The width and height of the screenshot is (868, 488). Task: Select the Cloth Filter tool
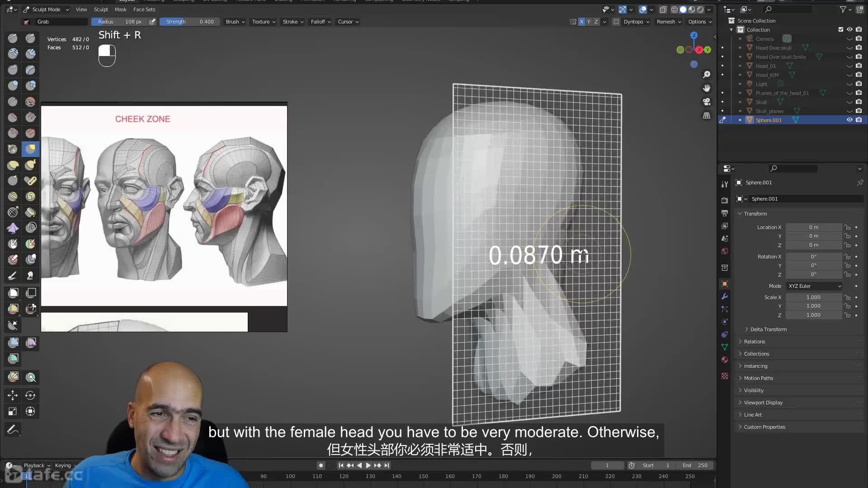[30, 343]
